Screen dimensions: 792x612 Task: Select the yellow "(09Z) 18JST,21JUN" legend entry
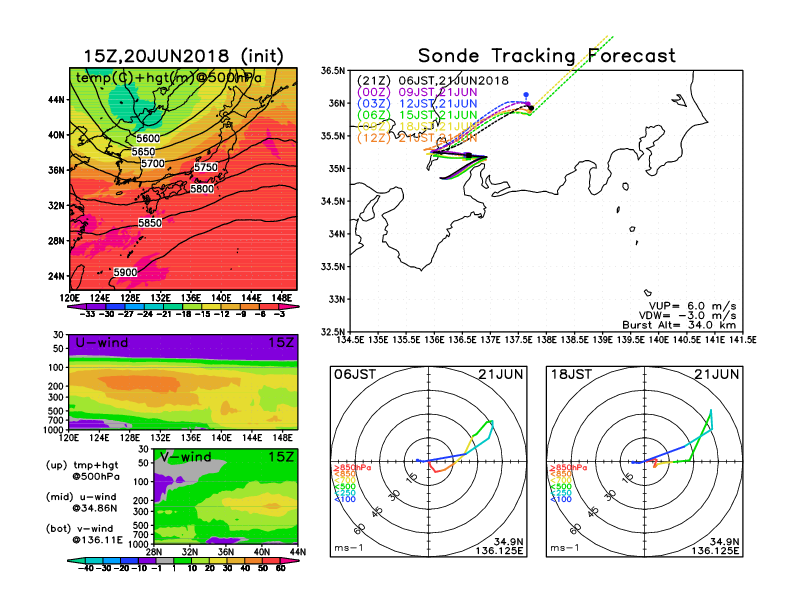[417, 126]
